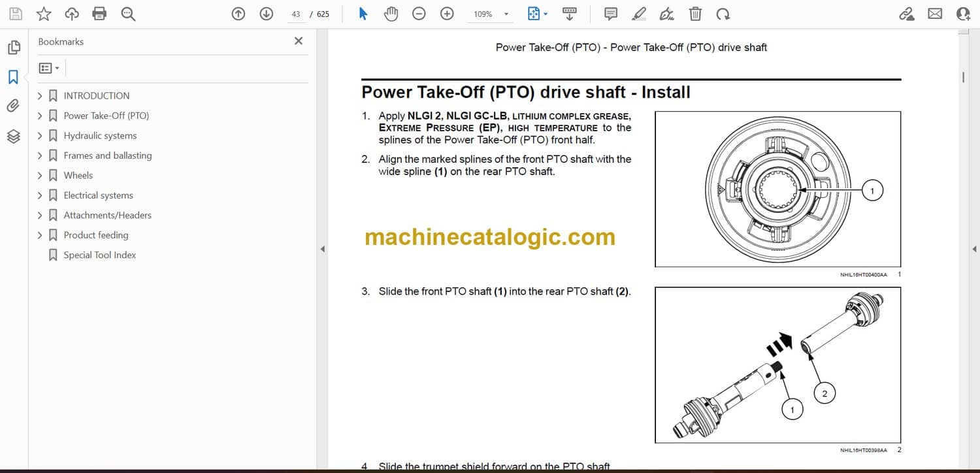Add a comment with the speech bubble icon

coord(611,14)
